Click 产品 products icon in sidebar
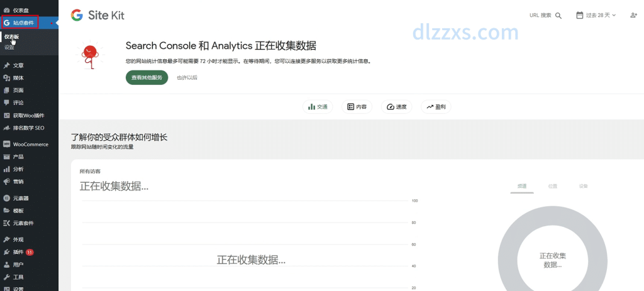The image size is (644, 291). click(x=6, y=156)
